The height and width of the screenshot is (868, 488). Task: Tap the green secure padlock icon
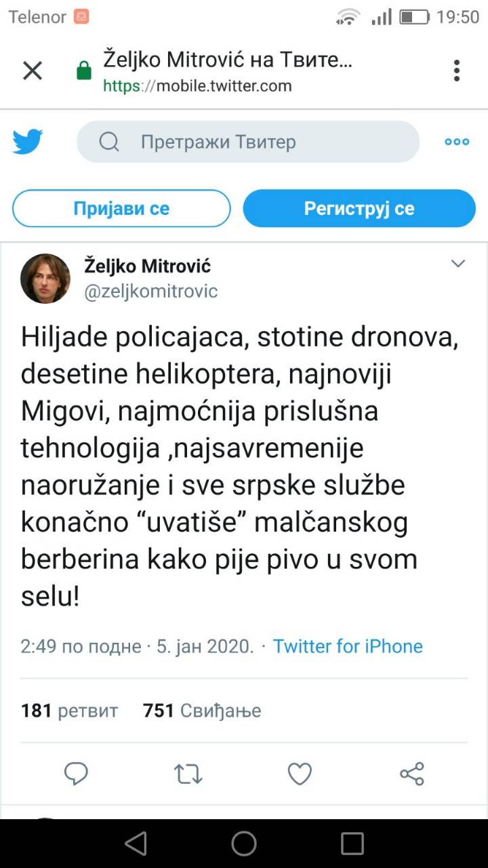click(84, 71)
